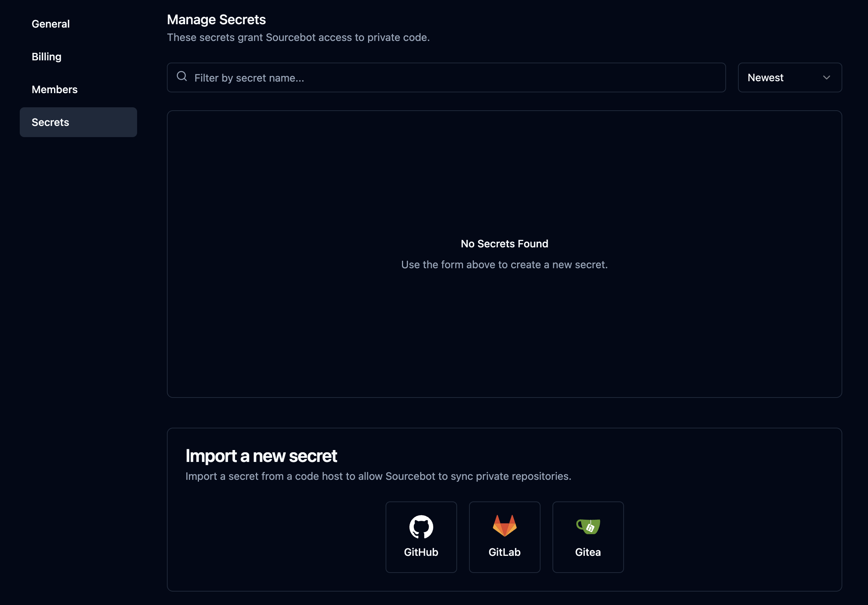Click the GitLab fox logo

504,526
